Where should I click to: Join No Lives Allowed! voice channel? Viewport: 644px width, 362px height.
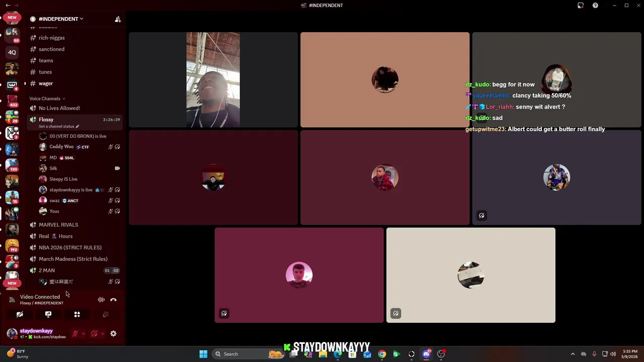[74, 108]
